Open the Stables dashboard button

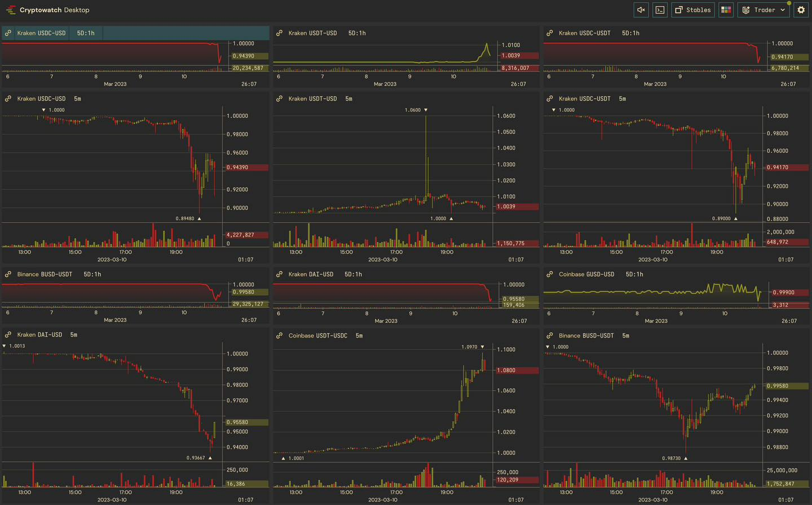[693, 10]
